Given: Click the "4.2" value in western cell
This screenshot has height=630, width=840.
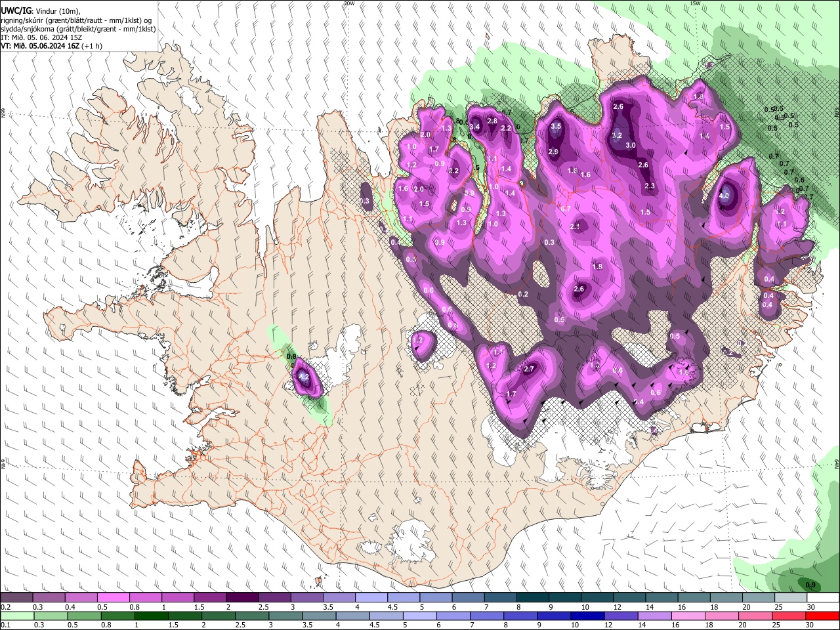Looking at the screenshot, I should coord(304,377).
